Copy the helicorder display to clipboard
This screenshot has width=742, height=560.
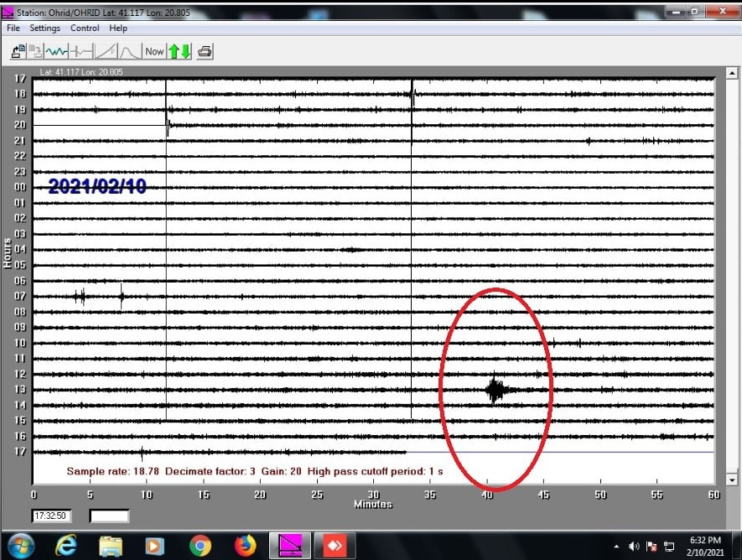pos(34,51)
